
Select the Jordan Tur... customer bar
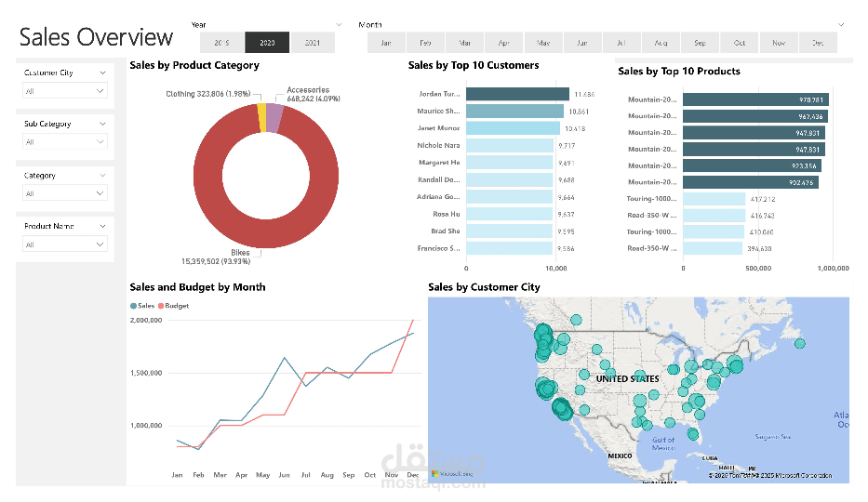coord(517,94)
